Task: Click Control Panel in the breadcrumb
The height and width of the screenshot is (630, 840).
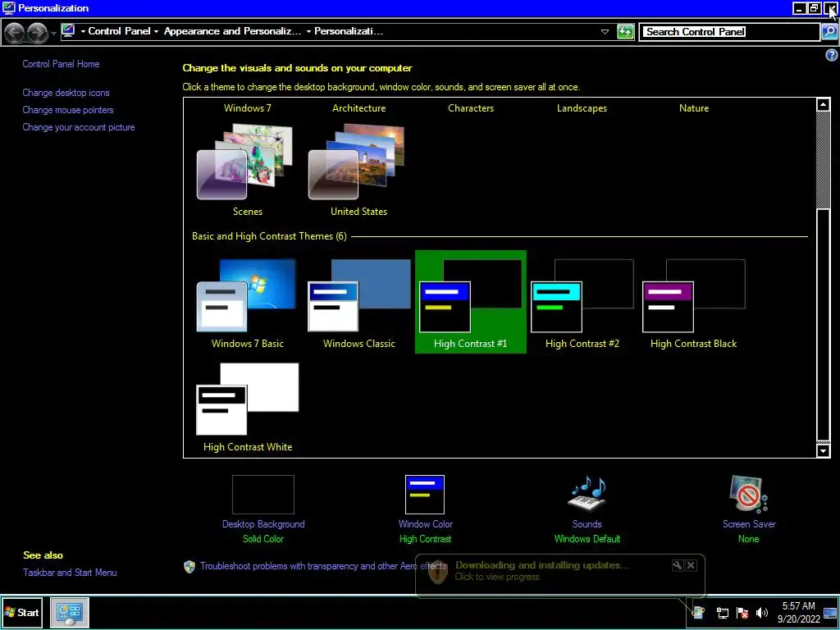Action: click(119, 31)
